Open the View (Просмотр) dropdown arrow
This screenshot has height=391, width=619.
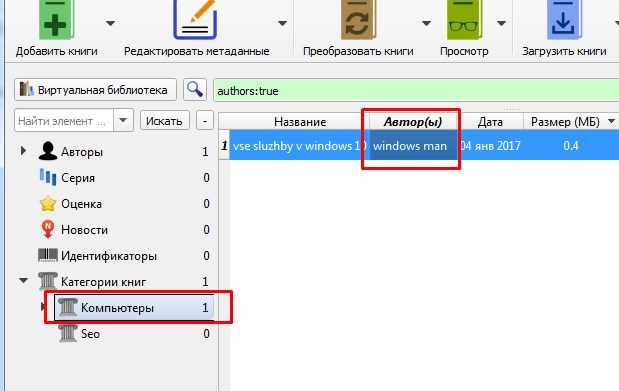pyautogui.click(x=501, y=23)
